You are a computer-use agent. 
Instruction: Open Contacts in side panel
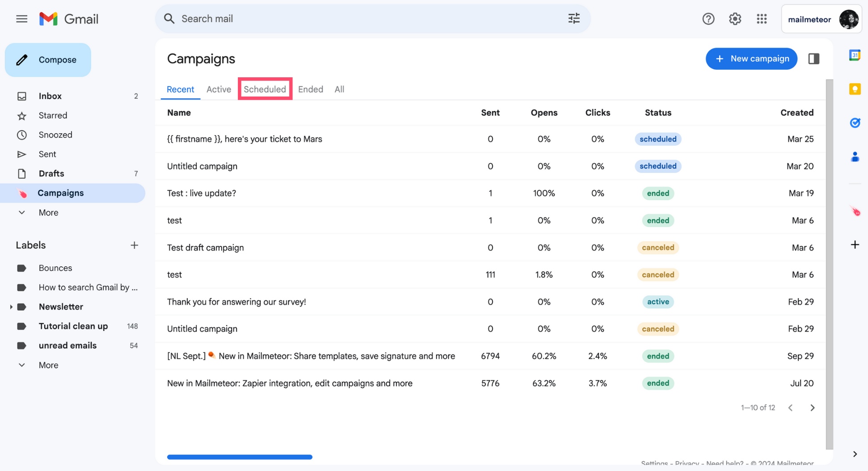[x=855, y=157]
